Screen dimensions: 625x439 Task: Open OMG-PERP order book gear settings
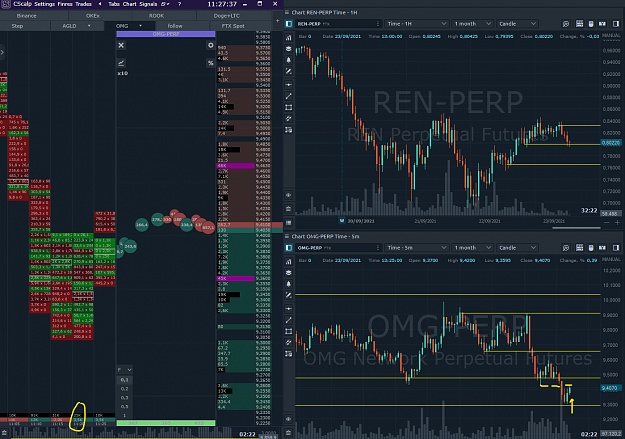coord(210,45)
